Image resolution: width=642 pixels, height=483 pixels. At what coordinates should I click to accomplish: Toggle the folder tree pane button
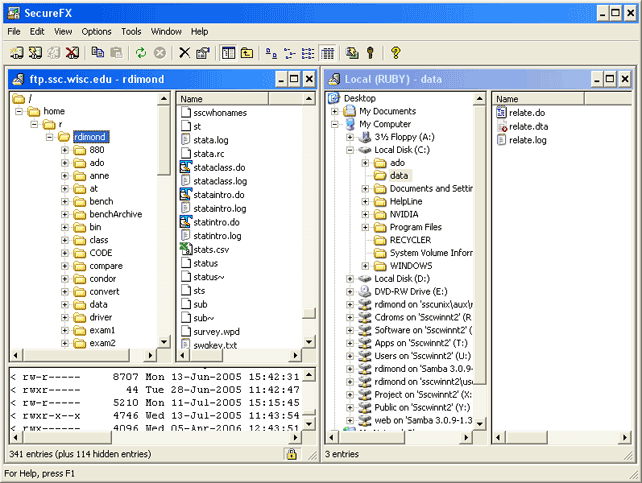[x=228, y=53]
